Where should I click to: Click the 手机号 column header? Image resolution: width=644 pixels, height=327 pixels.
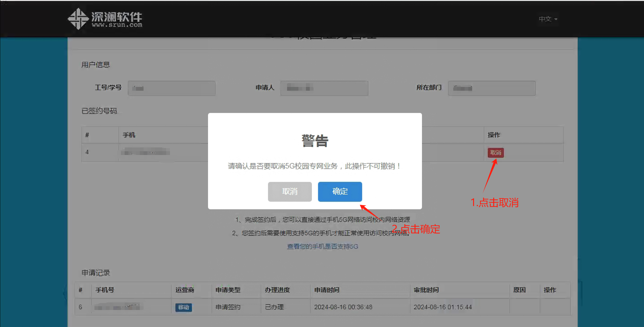[105, 290]
